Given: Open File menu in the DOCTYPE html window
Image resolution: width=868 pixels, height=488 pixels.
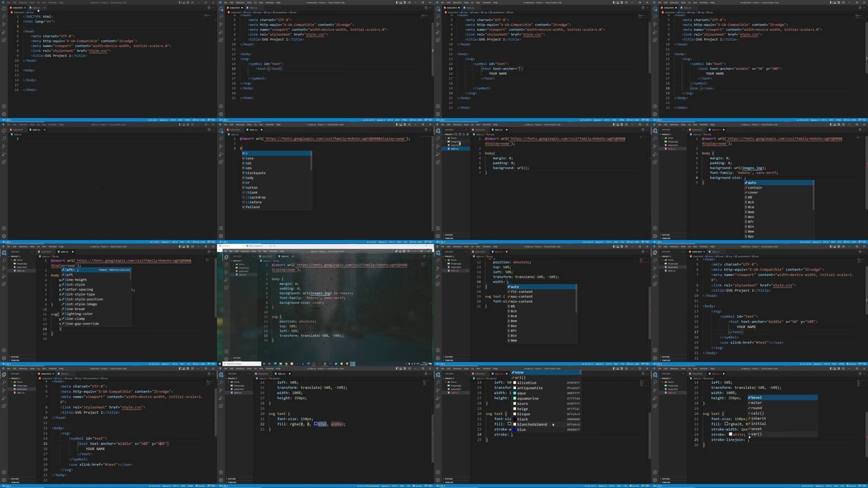Looking at the screenshot, I should coord(8,3).
